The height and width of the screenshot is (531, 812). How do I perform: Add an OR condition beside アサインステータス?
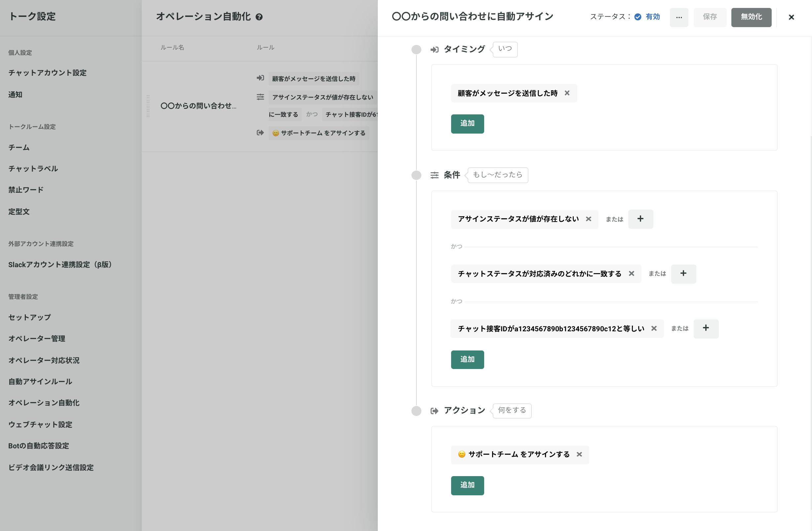click(x=640, y=219)
